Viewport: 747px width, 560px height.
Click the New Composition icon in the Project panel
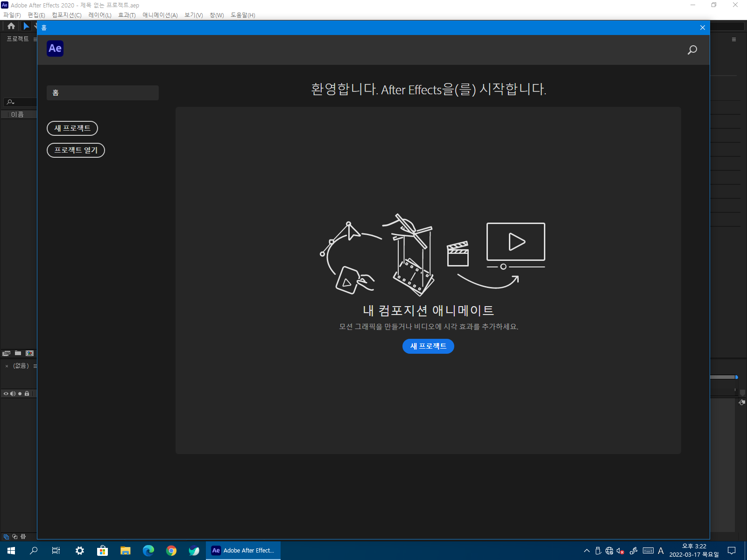coord(29,353)
